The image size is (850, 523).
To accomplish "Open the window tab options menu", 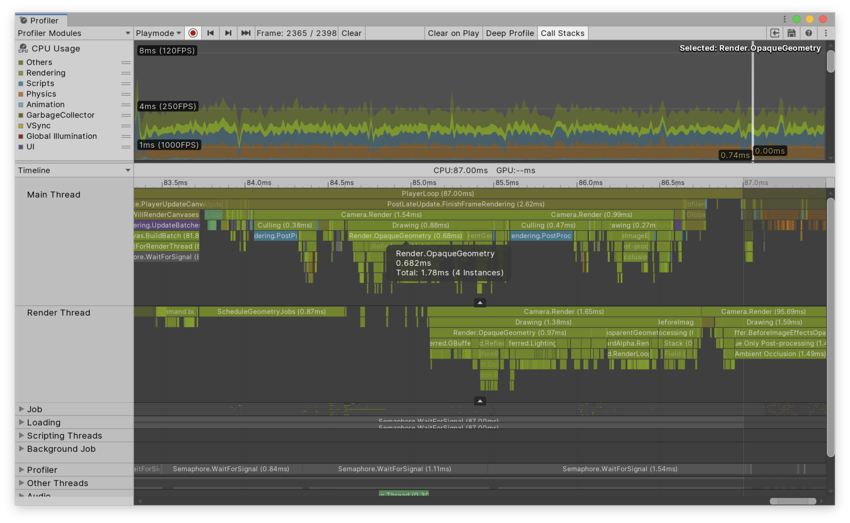I will (x=784, y=19).
